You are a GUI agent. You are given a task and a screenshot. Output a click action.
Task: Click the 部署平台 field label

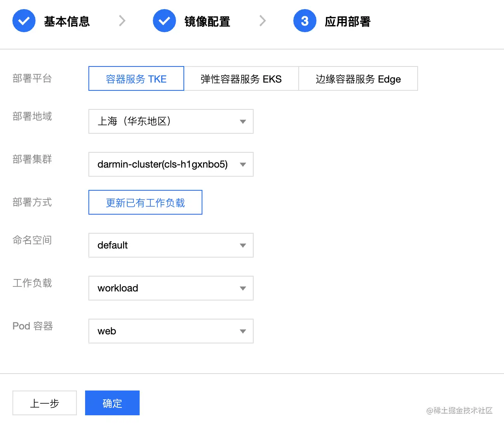(32, 78)
